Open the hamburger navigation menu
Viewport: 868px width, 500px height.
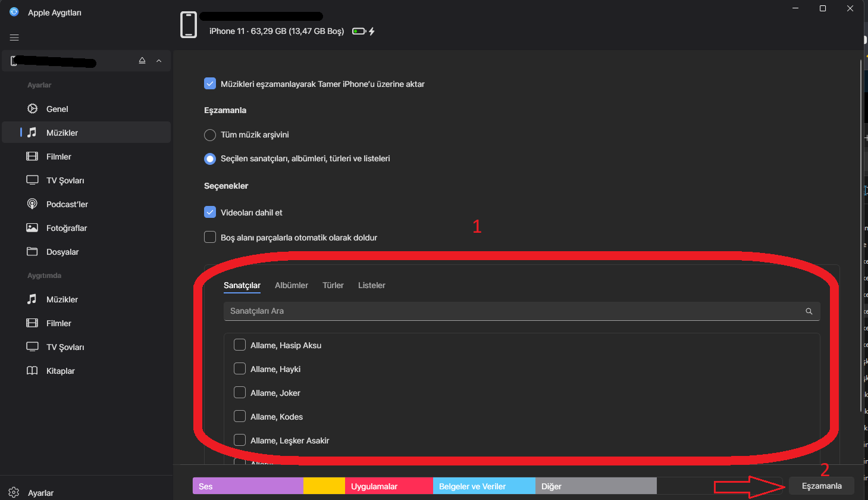pyautogui.click(x=14, y=37)
